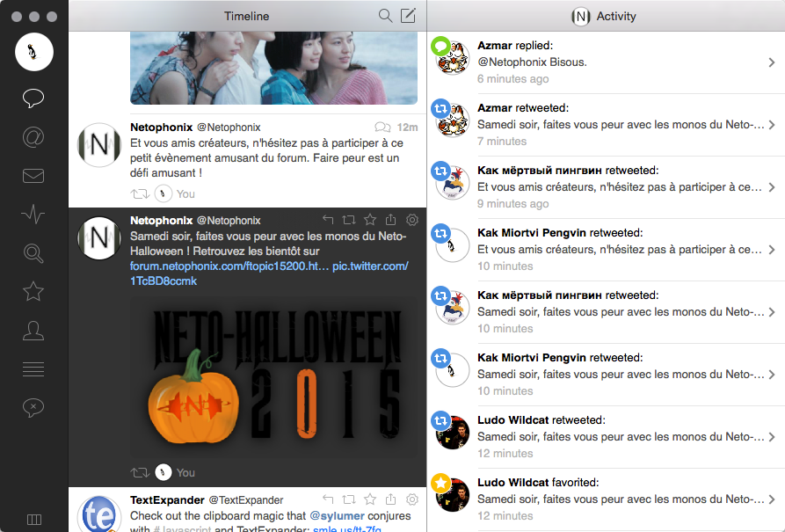Open the sidebar Search tab
Viewport: 785px width, 532px height.
coord(33,253)
